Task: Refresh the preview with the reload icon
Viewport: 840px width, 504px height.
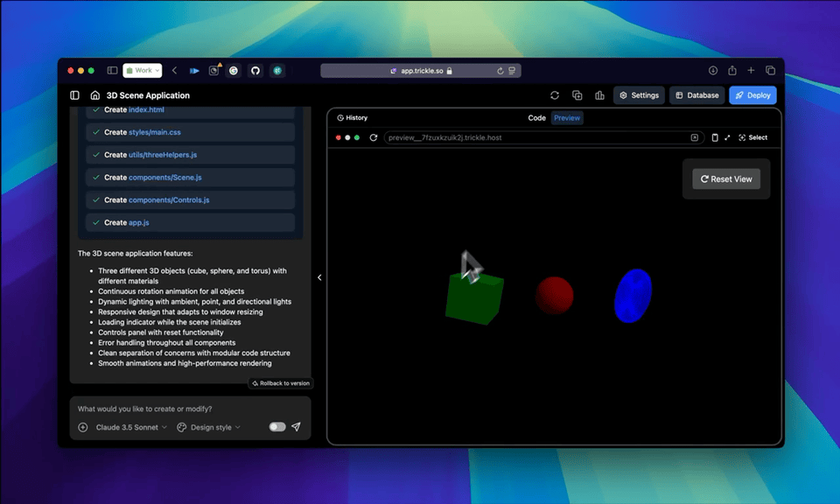Action: coord(374,137)
